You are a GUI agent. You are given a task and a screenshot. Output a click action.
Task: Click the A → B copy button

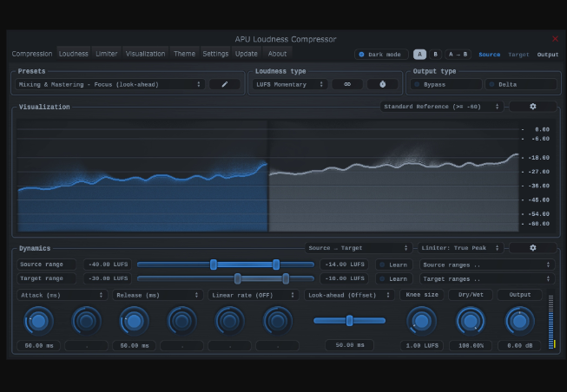coord(458,54)
